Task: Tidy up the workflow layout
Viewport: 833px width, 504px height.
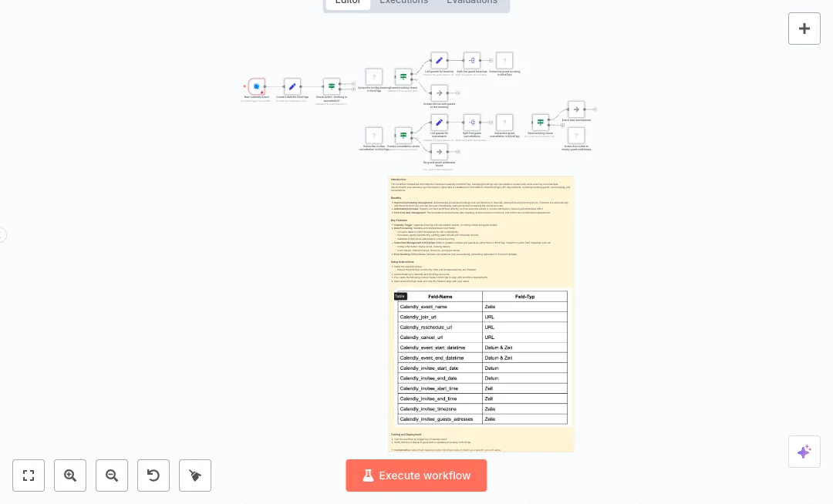Action: coord(195,475)
